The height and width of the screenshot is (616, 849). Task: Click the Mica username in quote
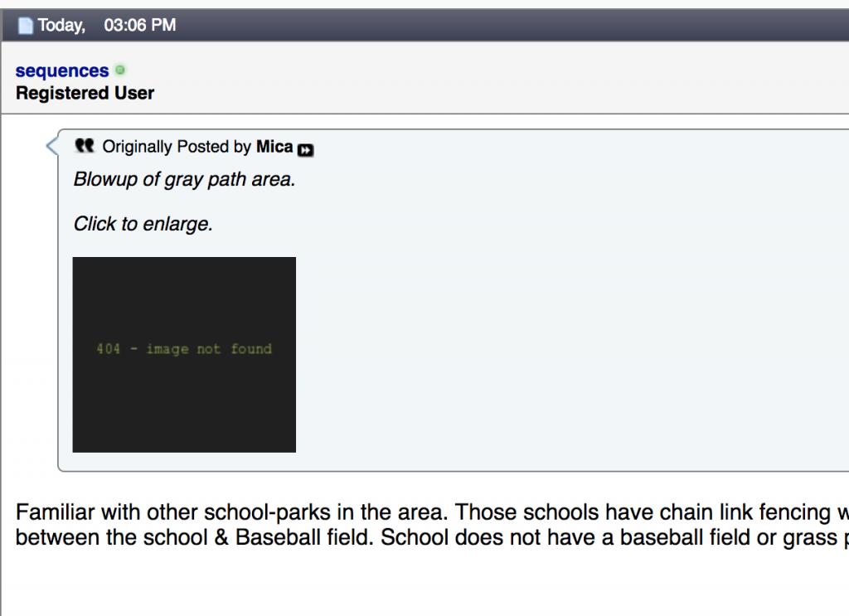(274, 147)
